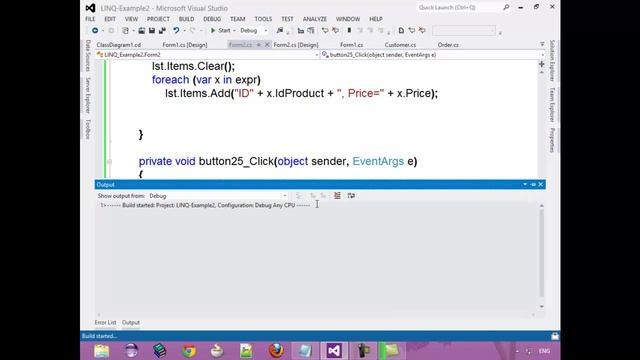Screen dimensions: 640x360
Task: Open the 'Show output from' Debug dropdown
Action: 218,196
